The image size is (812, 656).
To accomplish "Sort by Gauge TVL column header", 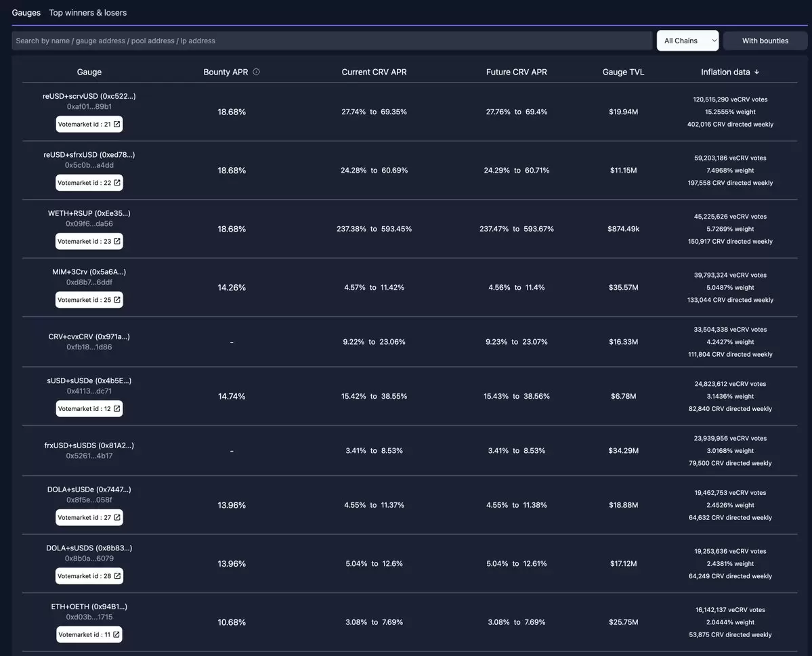I will (x=623, y=72).
